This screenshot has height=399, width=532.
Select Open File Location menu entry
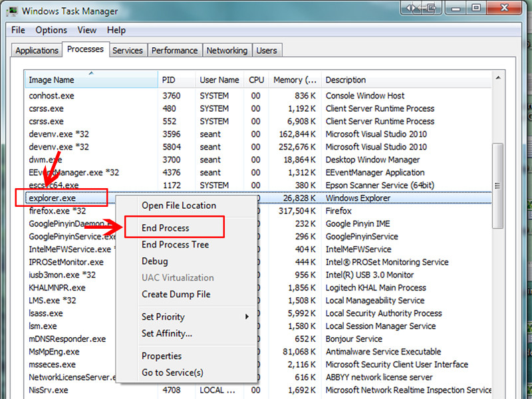pyautogui.click(x=179, y=205)
